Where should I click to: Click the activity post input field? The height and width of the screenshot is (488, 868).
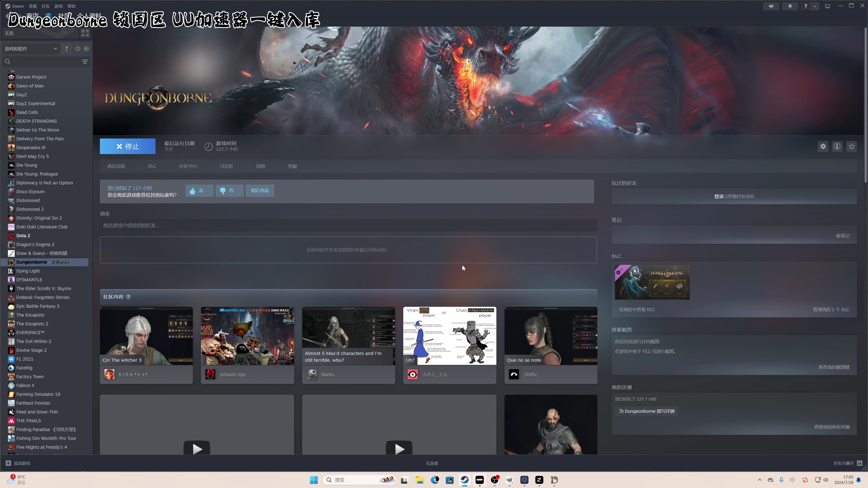tap(348, 225)
